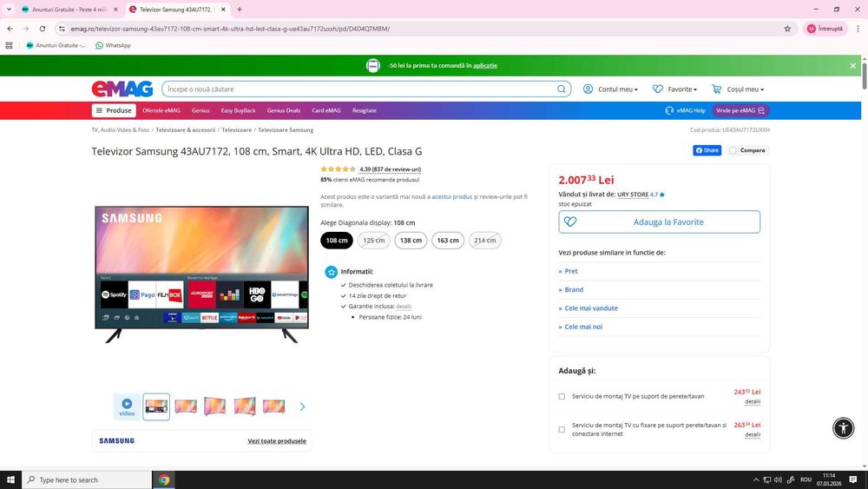Click the Samsung brand logo
Image resolution: width=868 pixels, height=489 pixels.
[x=117, y=441]
